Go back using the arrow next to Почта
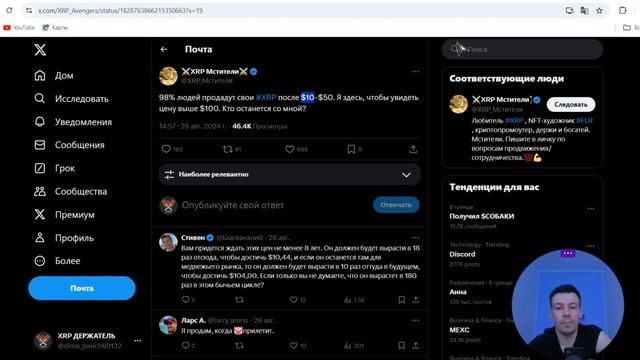The width and height of the screenshot is (640, 360). 164,49
